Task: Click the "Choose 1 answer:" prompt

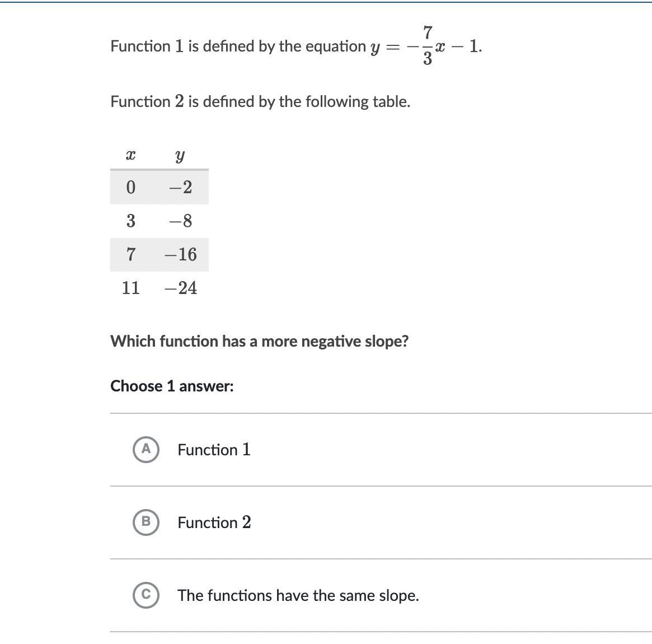Action: (x=172, y=386)
